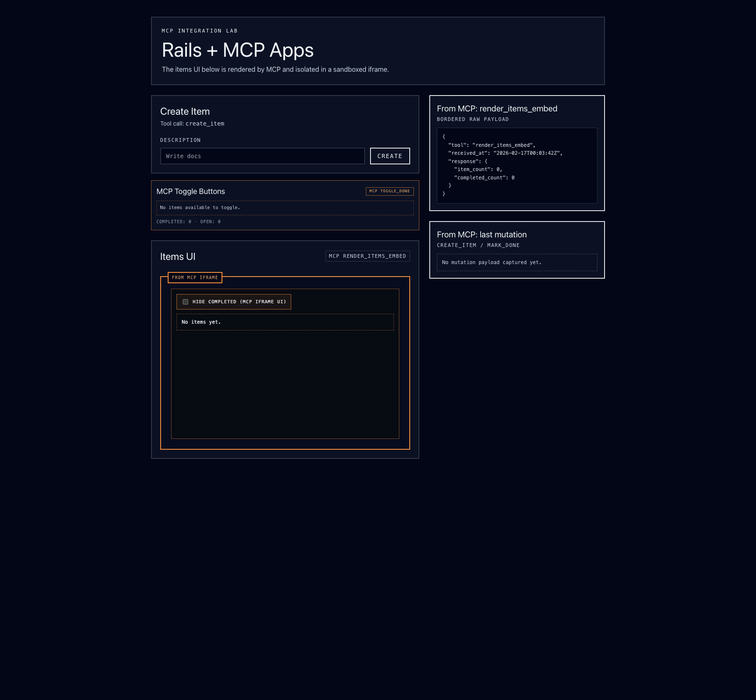Click the MCP TOGGLE_DONE badge
This screenshot has height=700, width=756.
[x=389, y=191]
